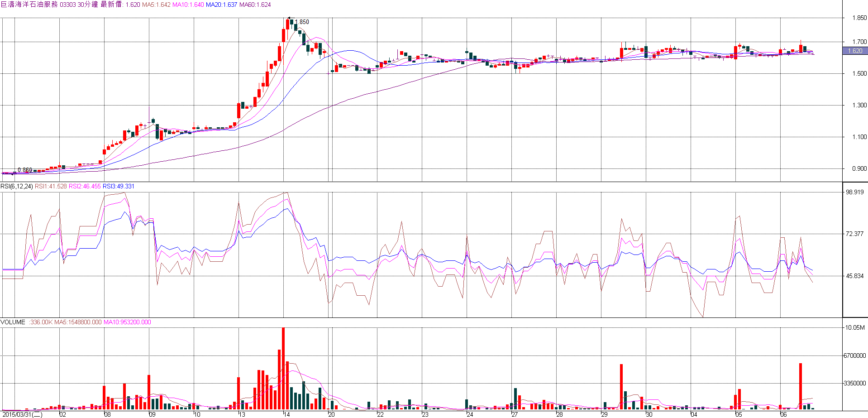The width and height of the screenshot is (868, 418).
Task: Click date marker 06 on time axis
Action: click(x=783, y=414)
